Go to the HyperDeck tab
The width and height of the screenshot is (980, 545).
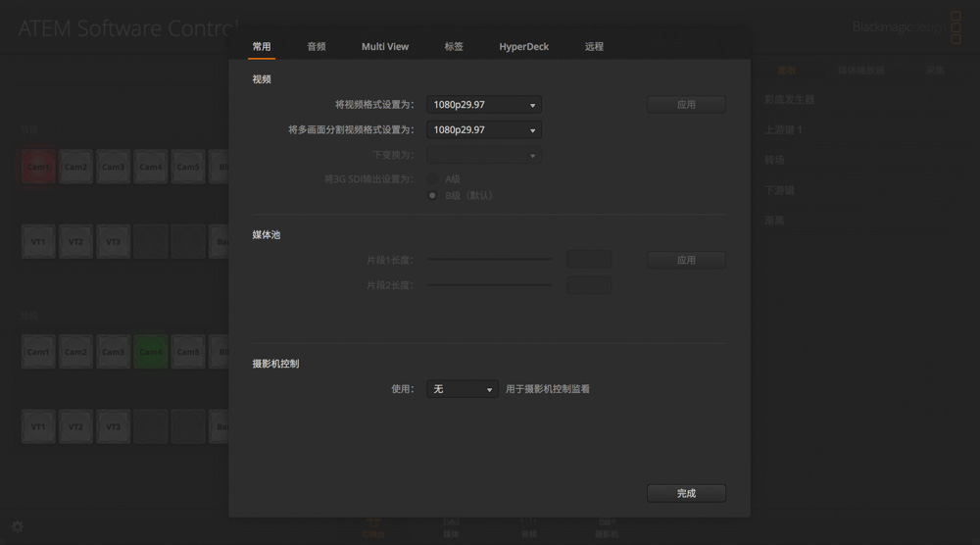click(x=524, y=47)
